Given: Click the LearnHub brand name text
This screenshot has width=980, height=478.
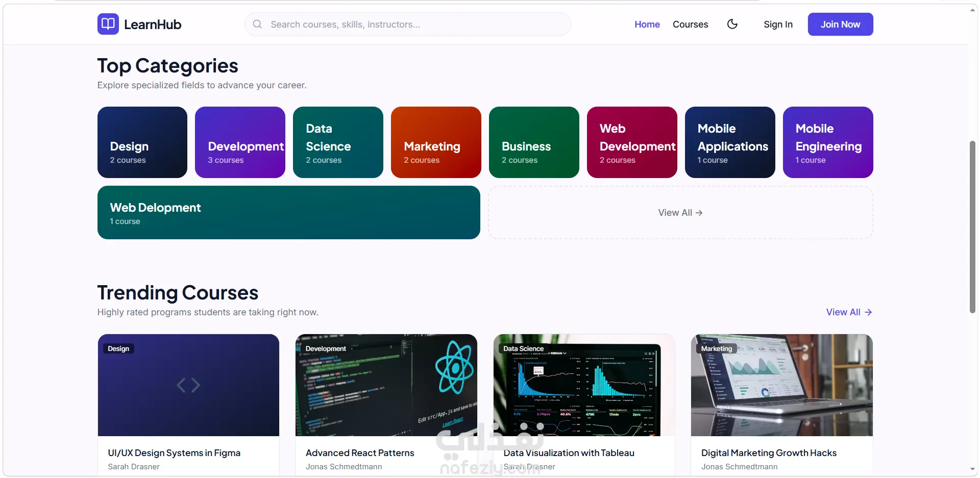Looking at the screenshot, I should pos(153,24).
